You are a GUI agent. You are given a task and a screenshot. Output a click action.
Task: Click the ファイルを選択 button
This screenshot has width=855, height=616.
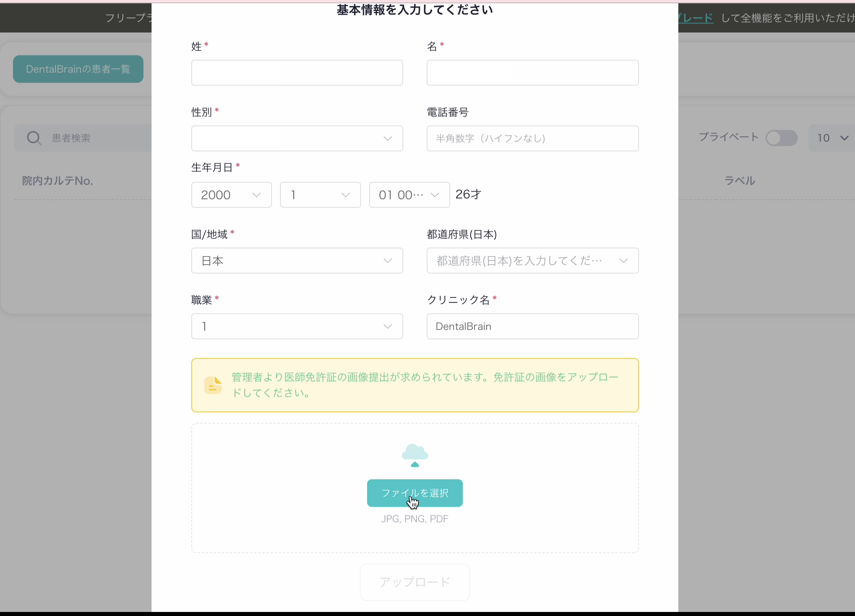(415, 493)
